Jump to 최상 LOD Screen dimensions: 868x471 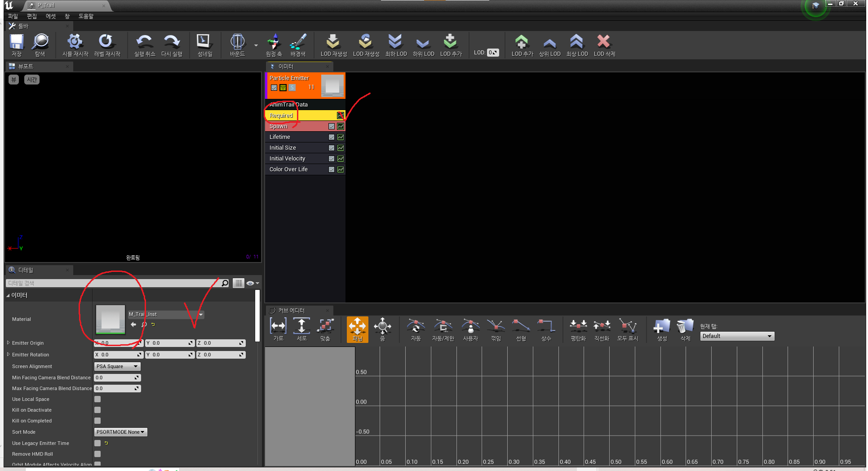(577, 45)
